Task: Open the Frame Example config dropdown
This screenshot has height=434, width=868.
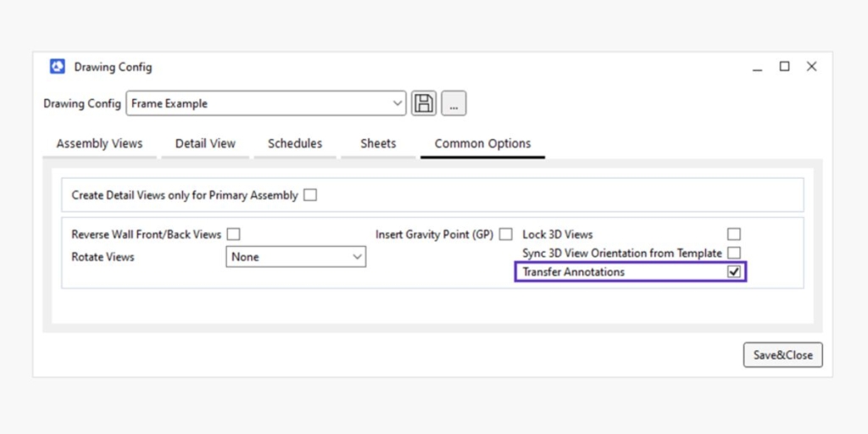Action: 265,103
